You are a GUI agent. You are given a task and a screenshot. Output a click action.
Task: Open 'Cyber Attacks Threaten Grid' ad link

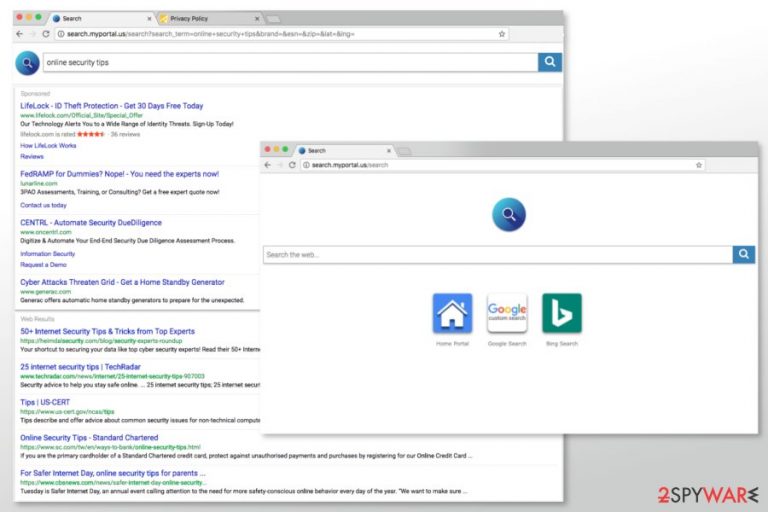coord(122,282)
